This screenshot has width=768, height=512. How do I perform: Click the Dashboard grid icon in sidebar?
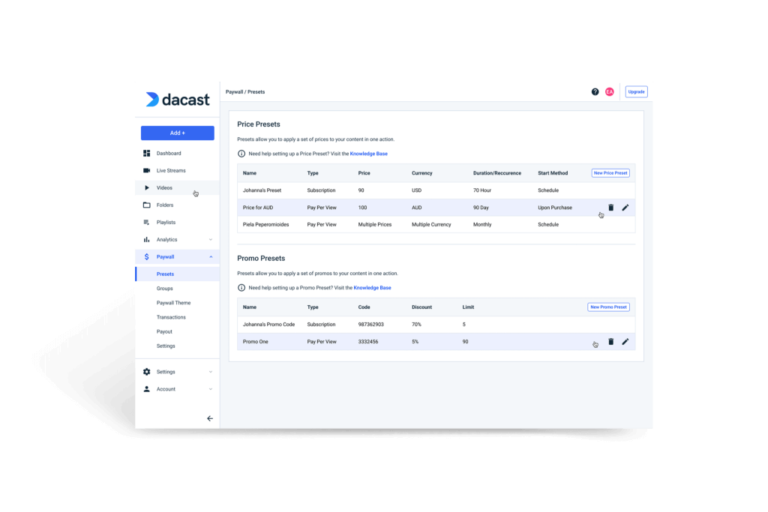[x=147, y=153]
